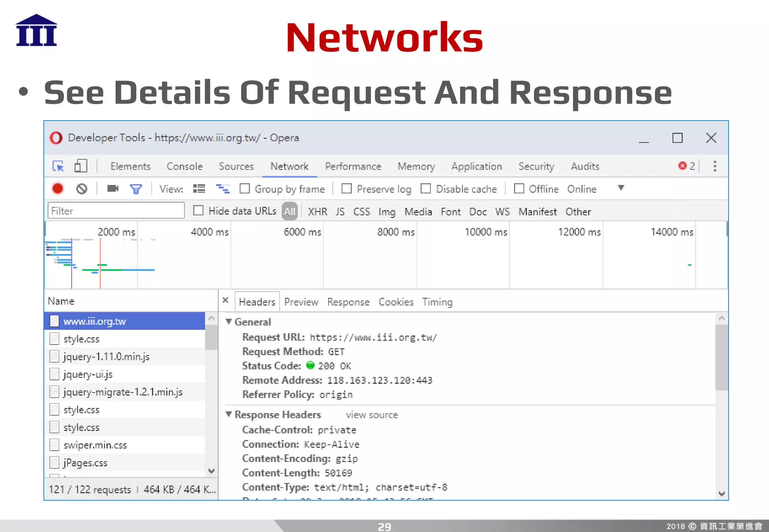Clear the network log with clear icon
Image resolution: width=769 pixels, height=532 pixels.
[81, 188]
